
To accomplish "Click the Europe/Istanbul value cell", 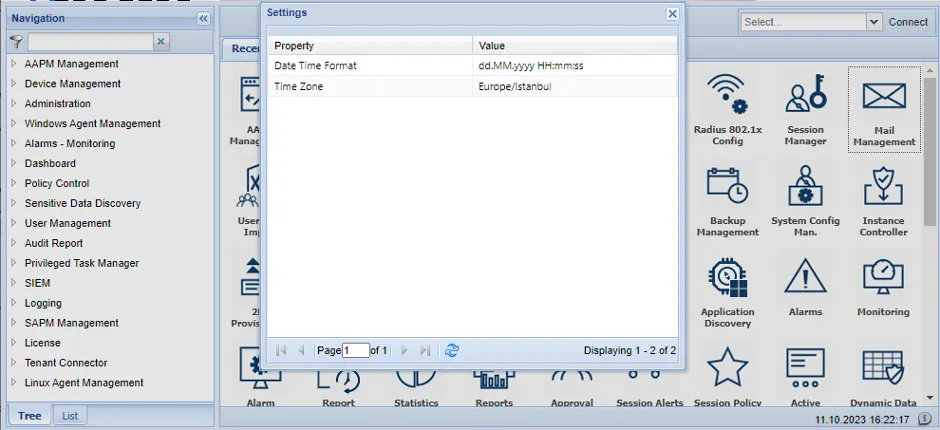I will 575,86.
